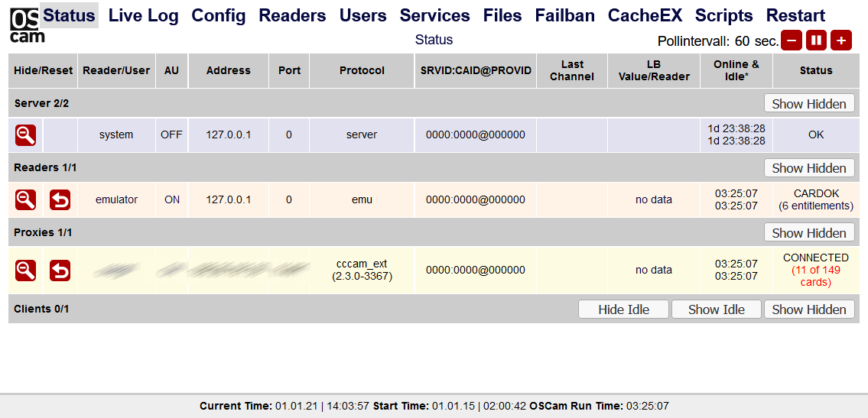Open the CacheEX page

[x=645, y=15]
